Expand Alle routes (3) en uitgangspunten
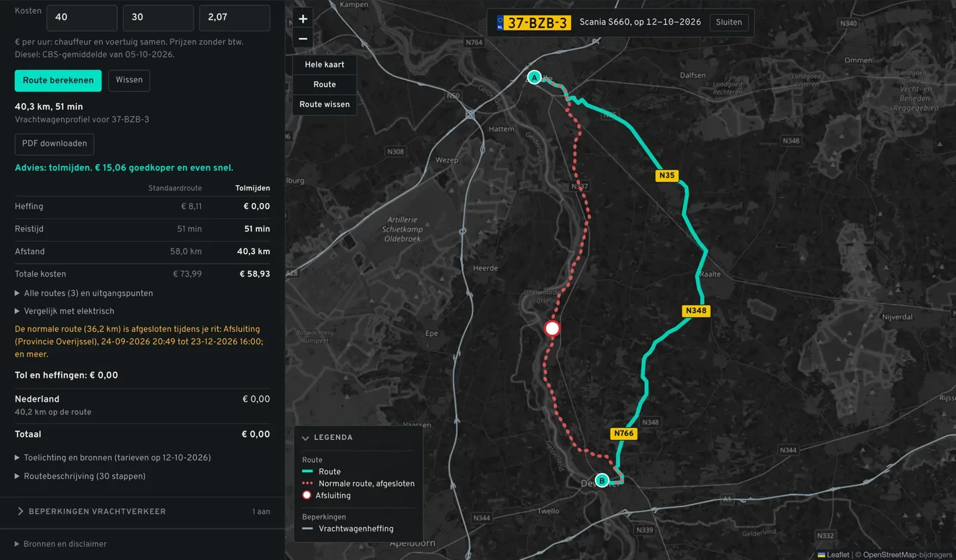The height and width of the screenshot is (560, 956). (x=84, y=293)
